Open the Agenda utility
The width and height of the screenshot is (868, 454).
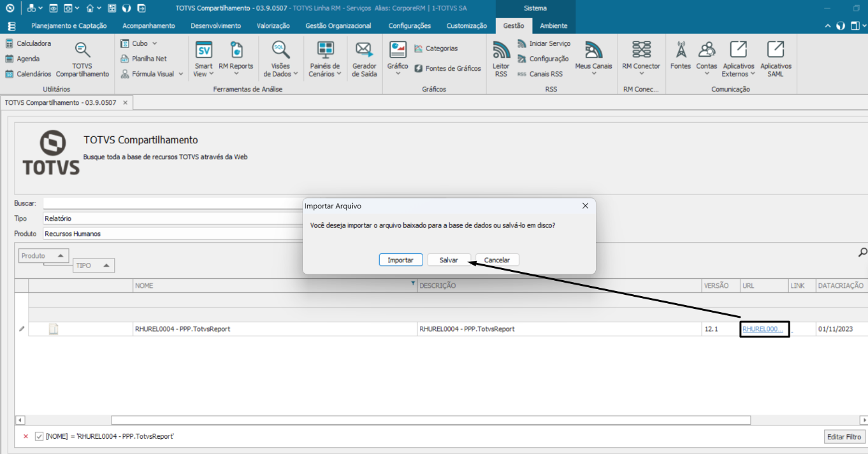(x=22, y=59)
